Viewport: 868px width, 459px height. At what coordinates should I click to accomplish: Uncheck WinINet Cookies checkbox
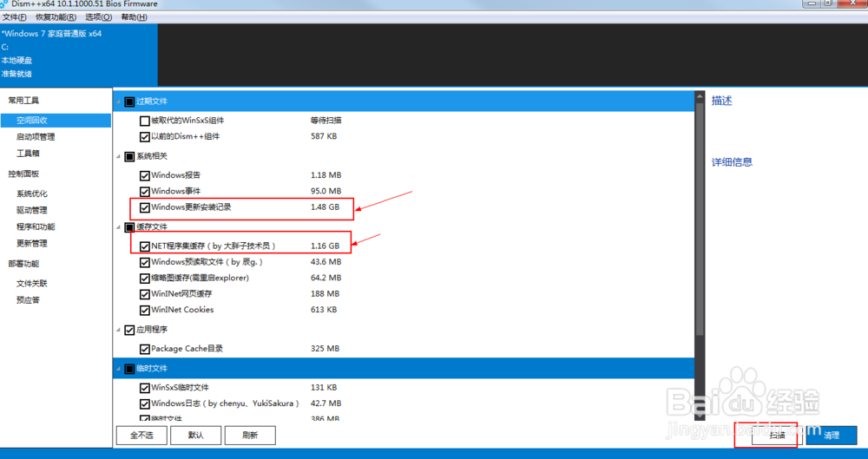point(144,310)
